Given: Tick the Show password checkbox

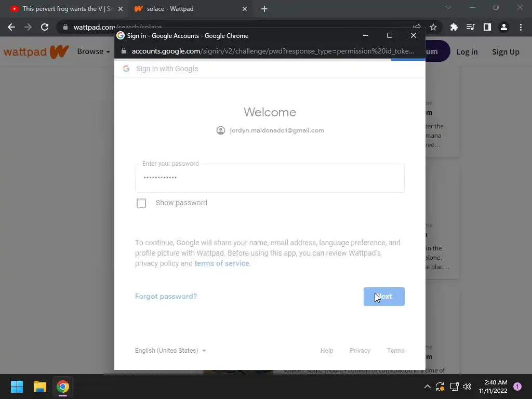Looking at the screenshot, I should click(x=141, y=203).
